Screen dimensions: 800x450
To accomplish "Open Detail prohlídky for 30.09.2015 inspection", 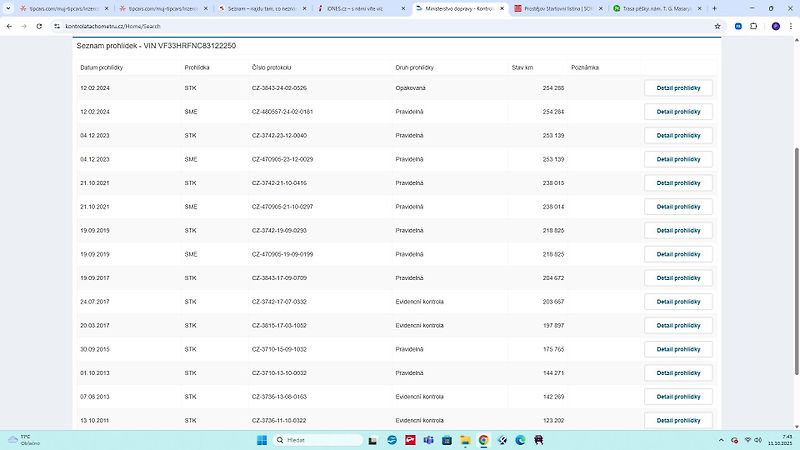I will tap(678, 349).
